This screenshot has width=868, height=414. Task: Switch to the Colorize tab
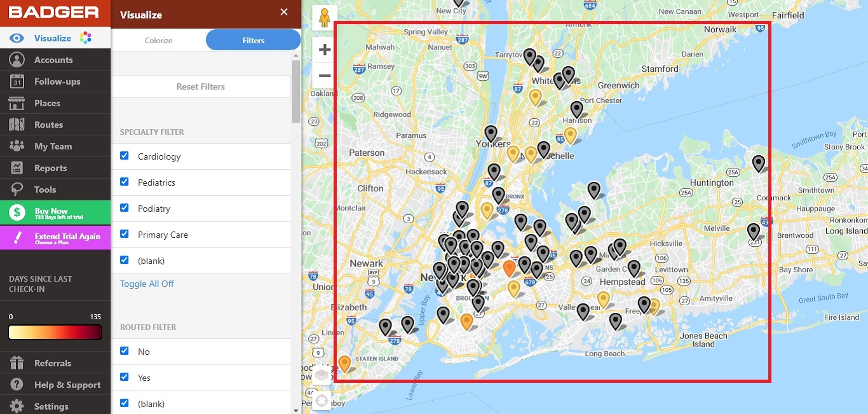[158, 40]
